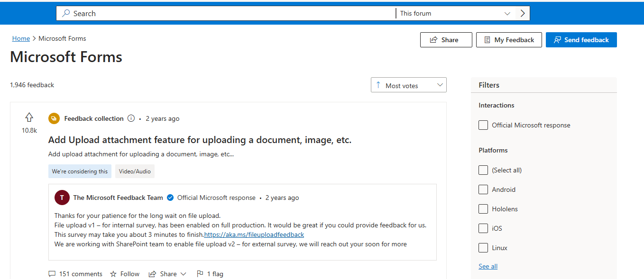Click See all platforms link
The height and width of the screenshot is (279, 644).
point(488,266)
